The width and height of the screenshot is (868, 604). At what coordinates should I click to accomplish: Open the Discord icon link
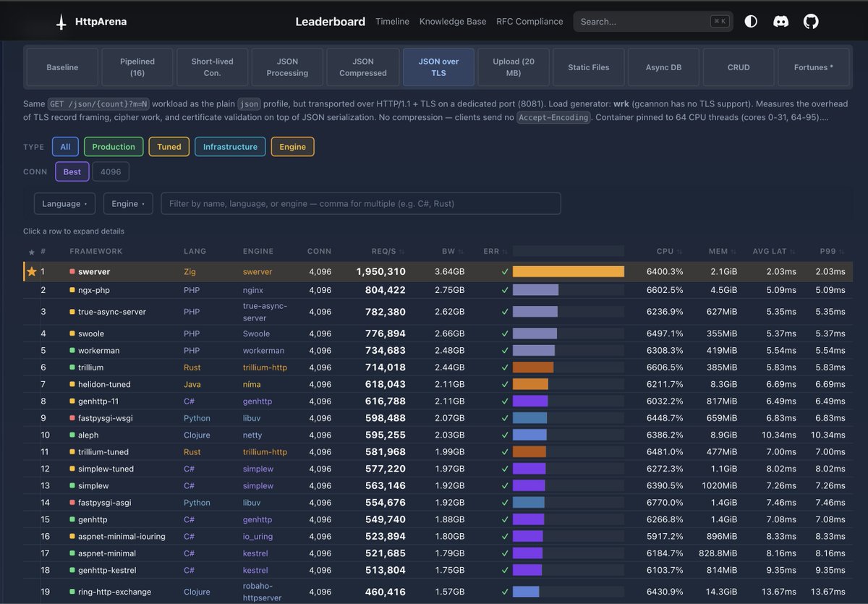coord(781,22)
